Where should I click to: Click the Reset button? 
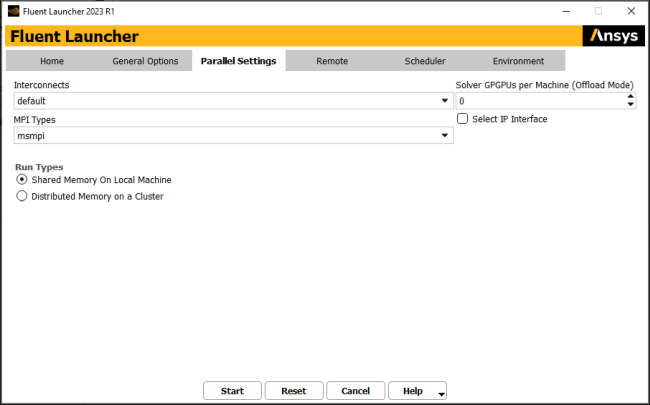pos(294,391)
